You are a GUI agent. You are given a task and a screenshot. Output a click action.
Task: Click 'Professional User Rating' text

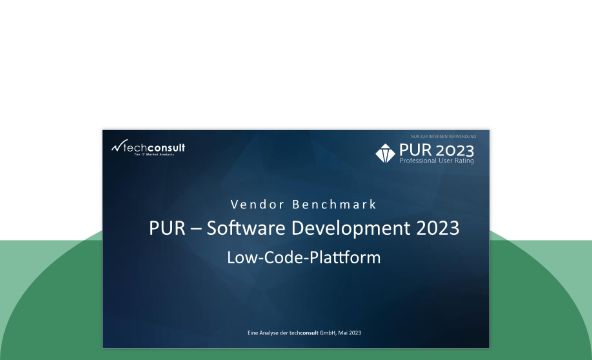coord(437,161)
